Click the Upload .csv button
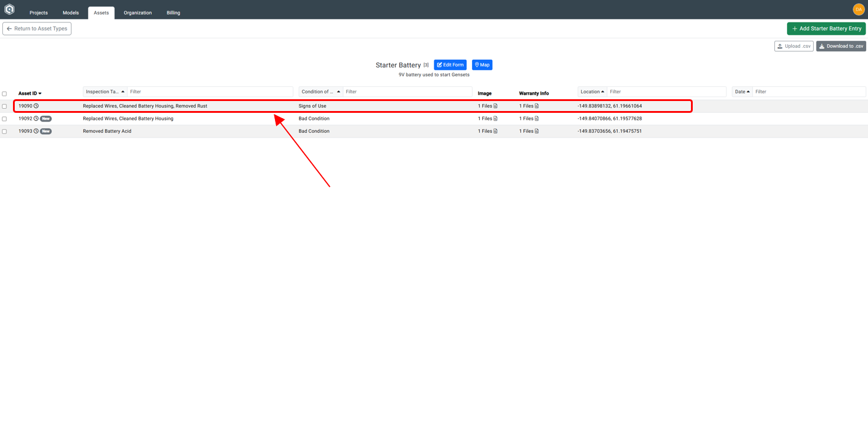868x430 pixels. pos(794,46)
